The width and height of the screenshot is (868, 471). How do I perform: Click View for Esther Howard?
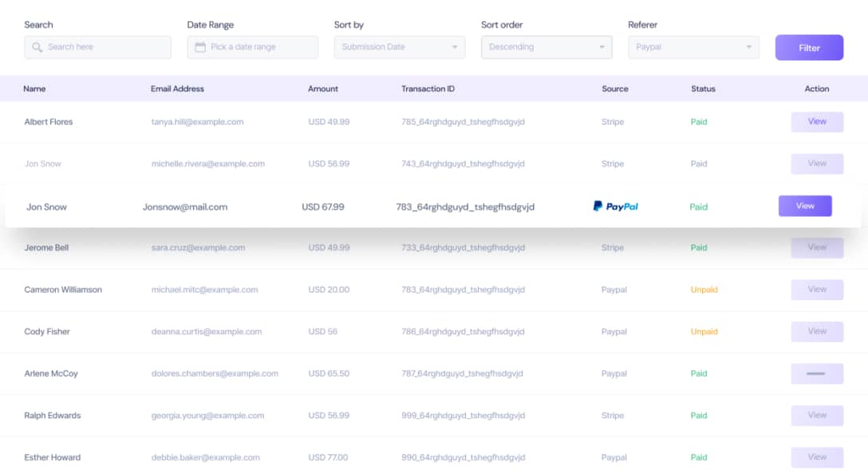(816, 457)
